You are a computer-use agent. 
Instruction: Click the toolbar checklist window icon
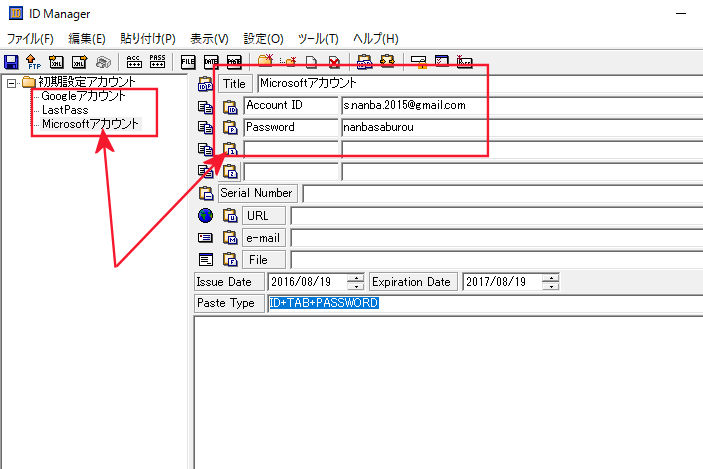coord(442,61)
